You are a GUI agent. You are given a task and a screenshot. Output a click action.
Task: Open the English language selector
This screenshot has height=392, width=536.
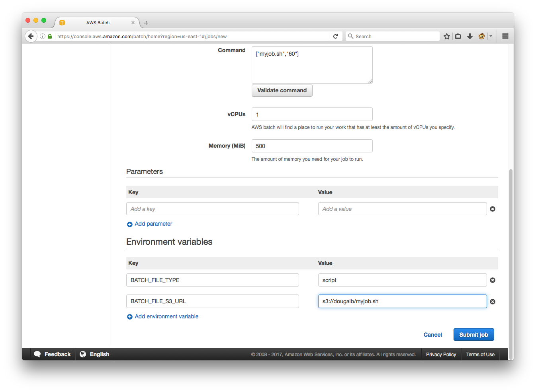pos(95,354)
